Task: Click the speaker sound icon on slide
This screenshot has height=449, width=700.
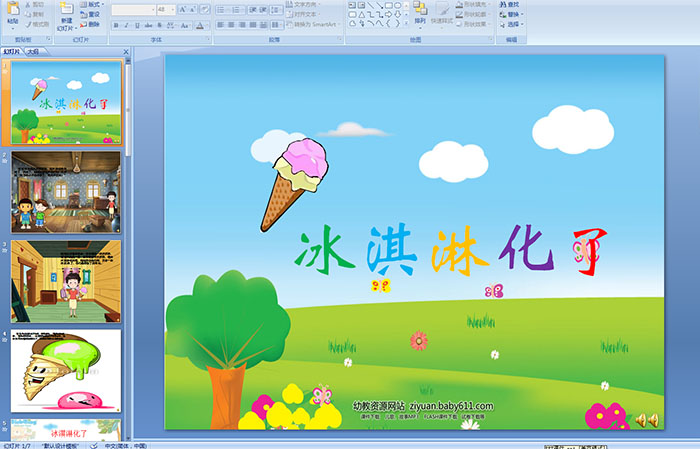Action: pos(646,419)
